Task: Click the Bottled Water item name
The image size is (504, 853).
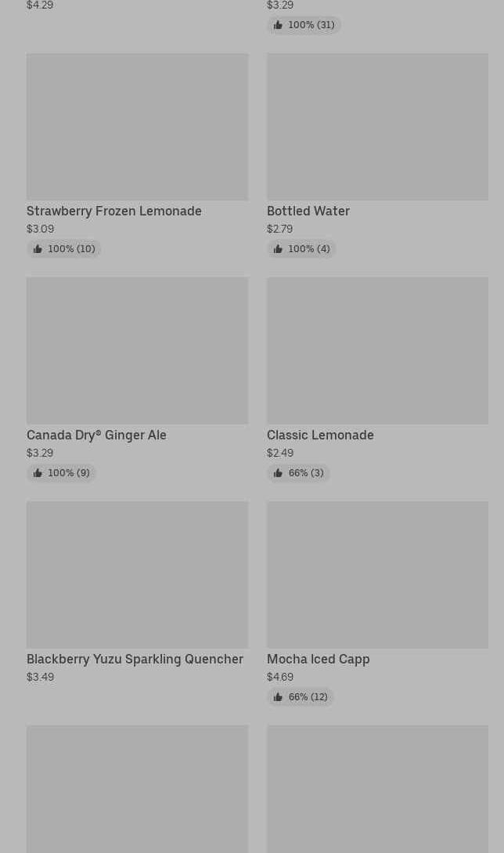Action: click(x=308, y=211)
